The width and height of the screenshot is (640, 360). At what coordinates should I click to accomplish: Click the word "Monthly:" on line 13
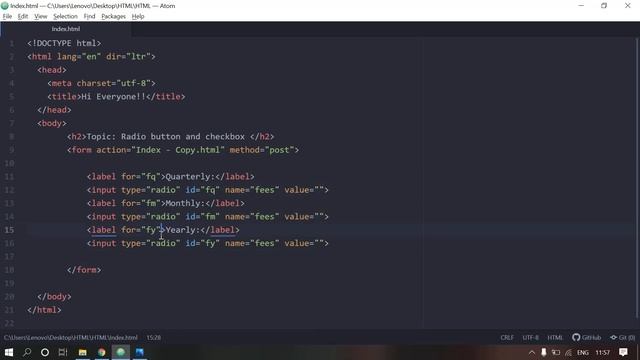point(185,203)
